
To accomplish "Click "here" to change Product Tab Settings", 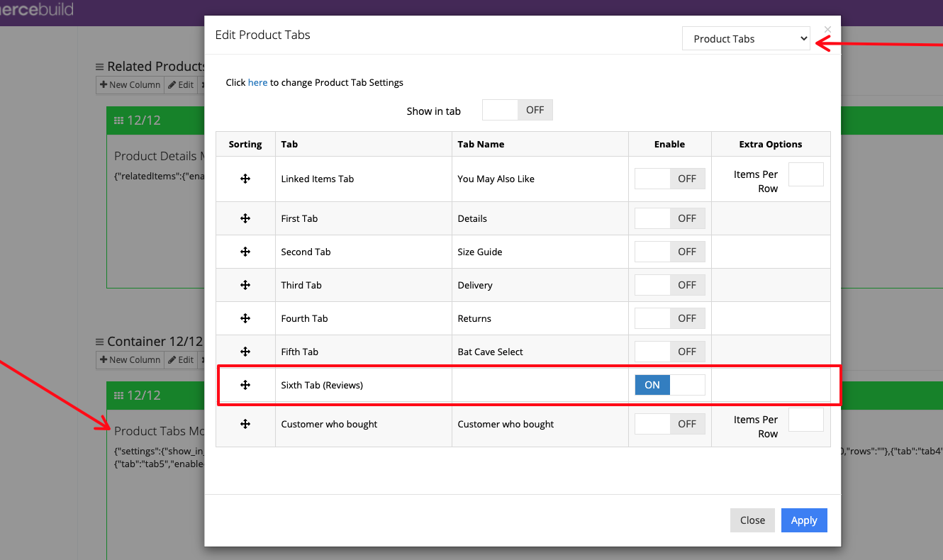I will [x=257, y=82].
